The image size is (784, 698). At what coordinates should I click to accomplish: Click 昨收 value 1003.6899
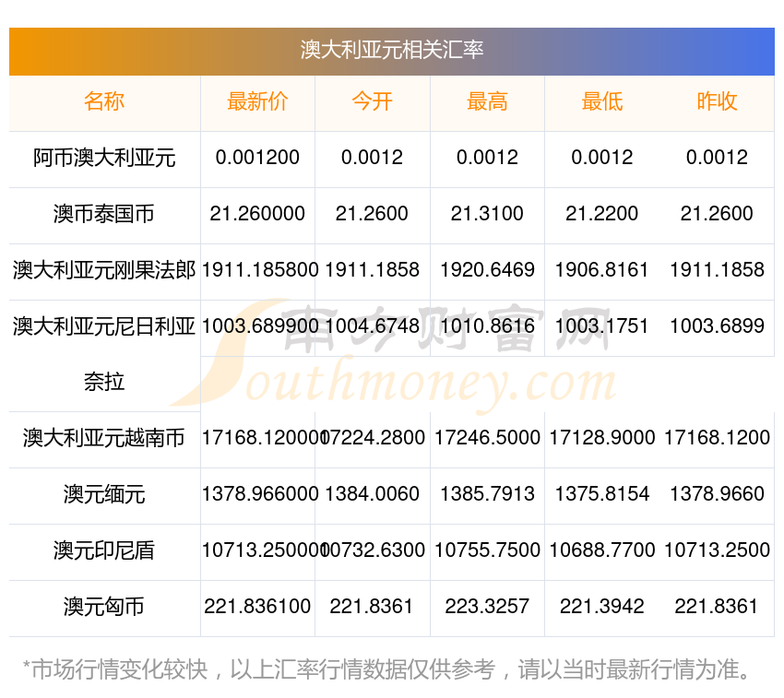717,326
